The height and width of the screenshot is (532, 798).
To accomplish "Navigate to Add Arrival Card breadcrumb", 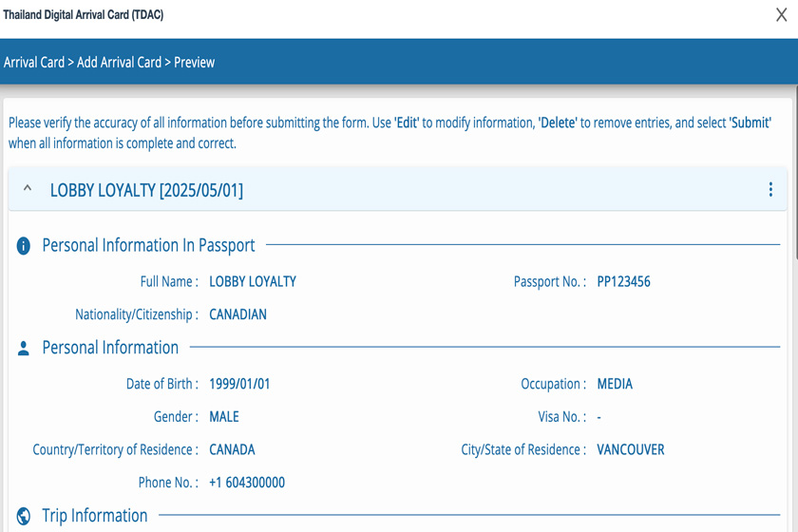I will 119,63.
